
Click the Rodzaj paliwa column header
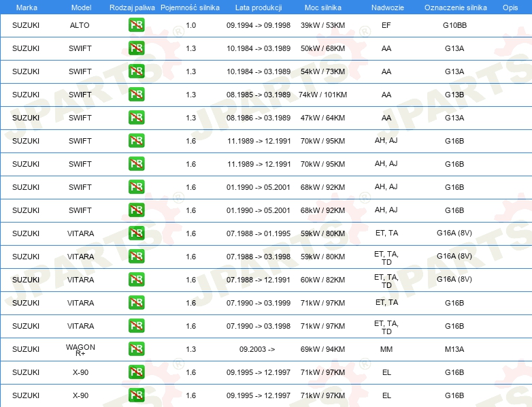pos(132,7)
